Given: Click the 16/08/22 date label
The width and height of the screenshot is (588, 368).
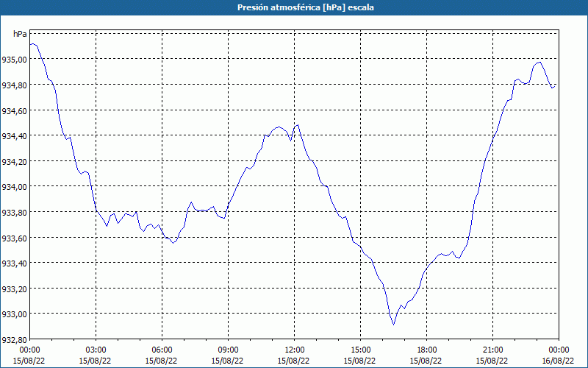Looking at the screenshot, I should pos(559,361).
